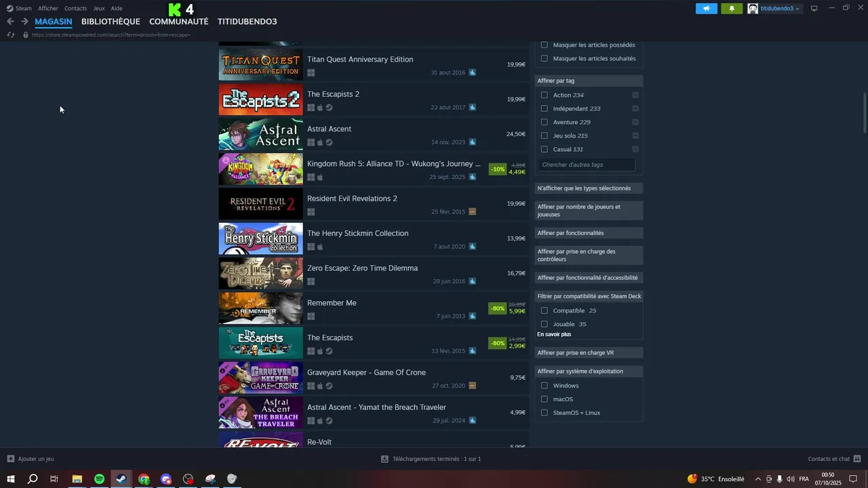The image size is (868, 488).
Task: Go back with the left arrow
Action: tap(10, 22)
